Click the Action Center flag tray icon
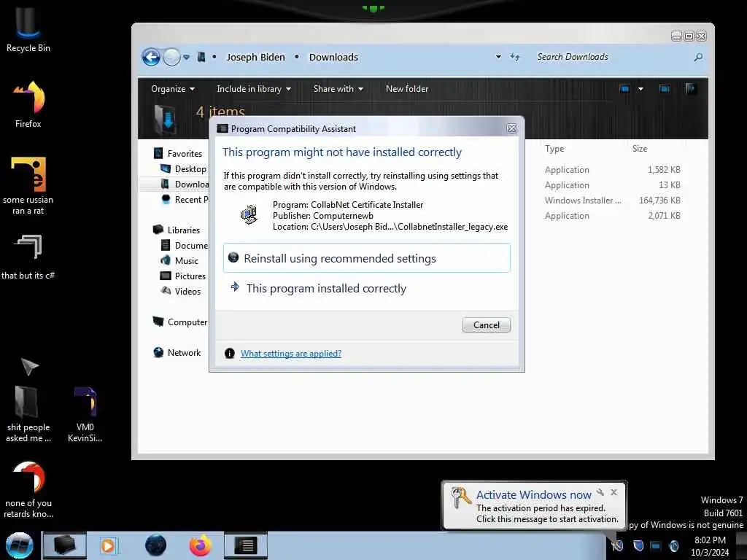This screenshot has height=560, width=747. click(x=617, y=545)
